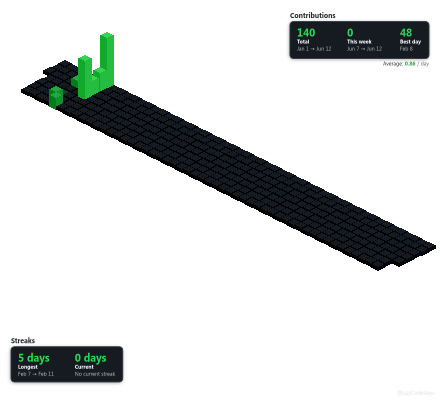Select the '5 days' longest streak value
Viewport: 440px width, 400px height.
point(34,358)
